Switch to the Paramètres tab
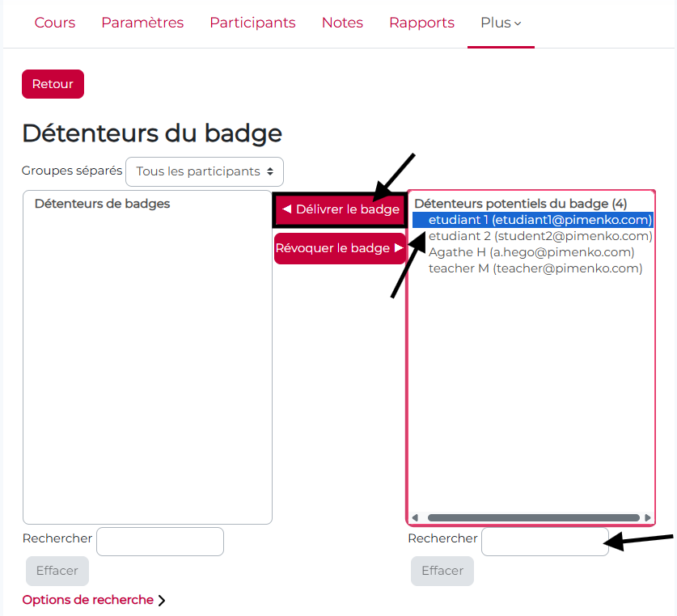Image resolution: width=677 pixels, height=616 pixels. (x=142, y=23)
